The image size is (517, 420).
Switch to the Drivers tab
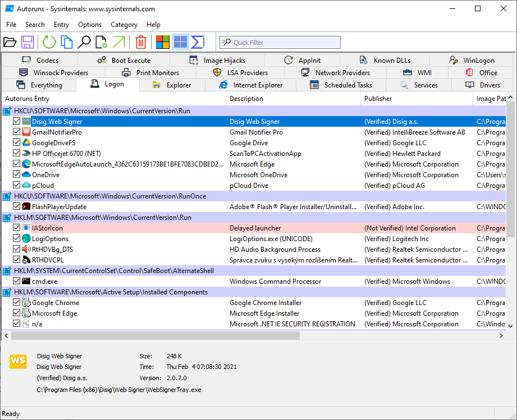pyautogui.click(x=482, y=85)
